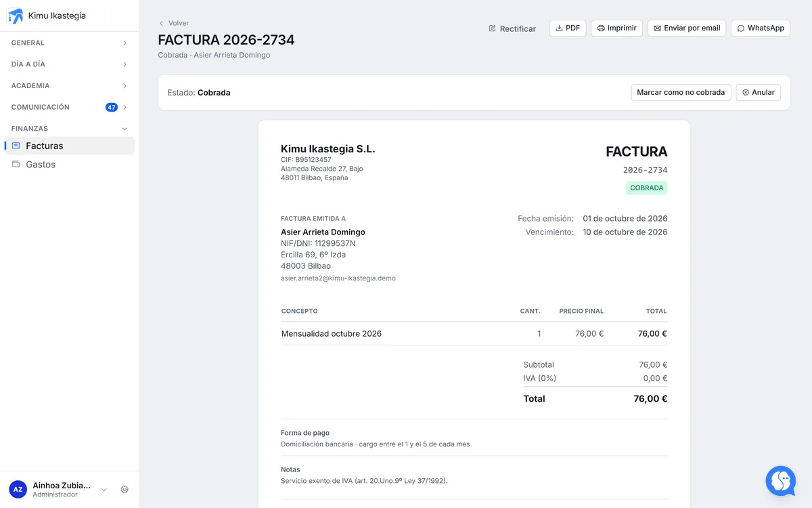812x508 pixels.
Task: Open settings gear next to user name
Action: pos(125,490)
